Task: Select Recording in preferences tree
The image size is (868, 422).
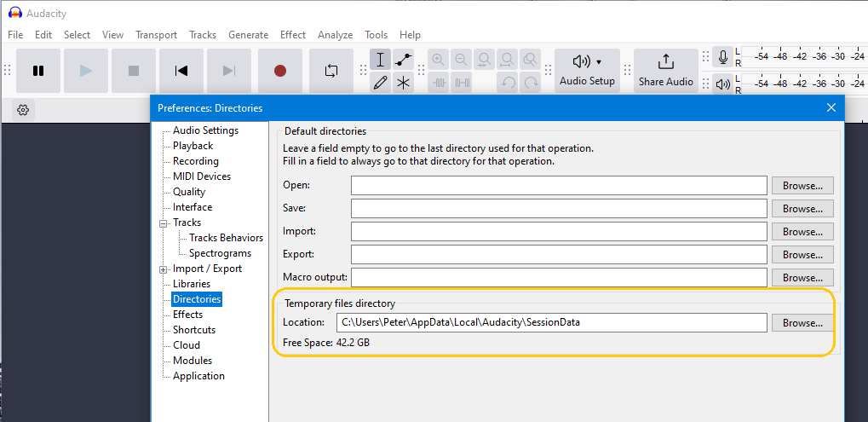Action: [195, 161]
